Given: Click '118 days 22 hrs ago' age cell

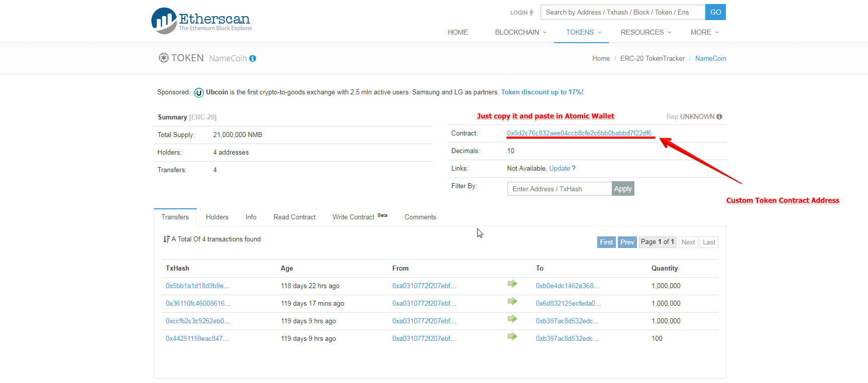Looking at the screenshot, I should pyautogui.click(x=310, y=286).
